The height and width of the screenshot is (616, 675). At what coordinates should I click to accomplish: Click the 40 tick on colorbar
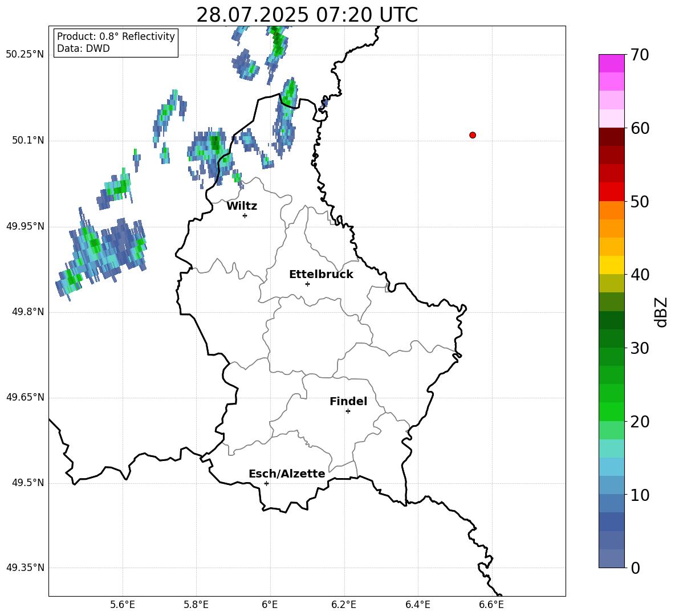coord(640,275)
